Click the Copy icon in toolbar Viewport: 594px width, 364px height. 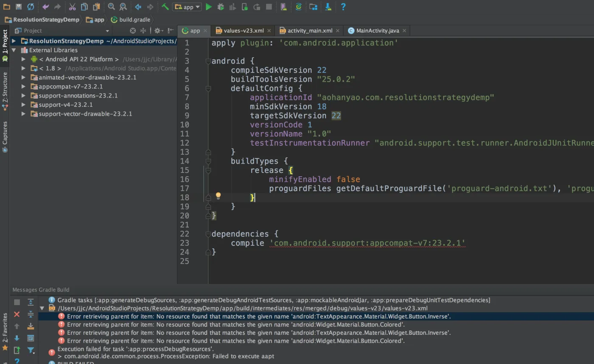(84, 7)
